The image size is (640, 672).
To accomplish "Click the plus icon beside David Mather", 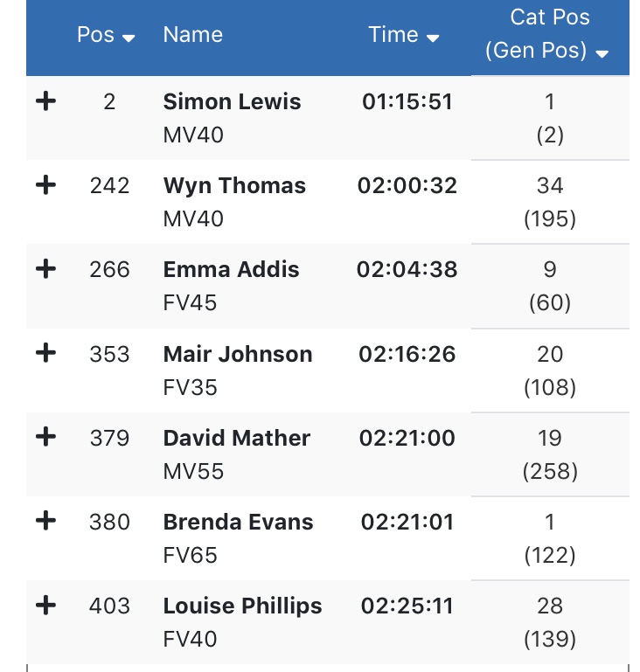I will pyautogui.click(x=45, y=437).
